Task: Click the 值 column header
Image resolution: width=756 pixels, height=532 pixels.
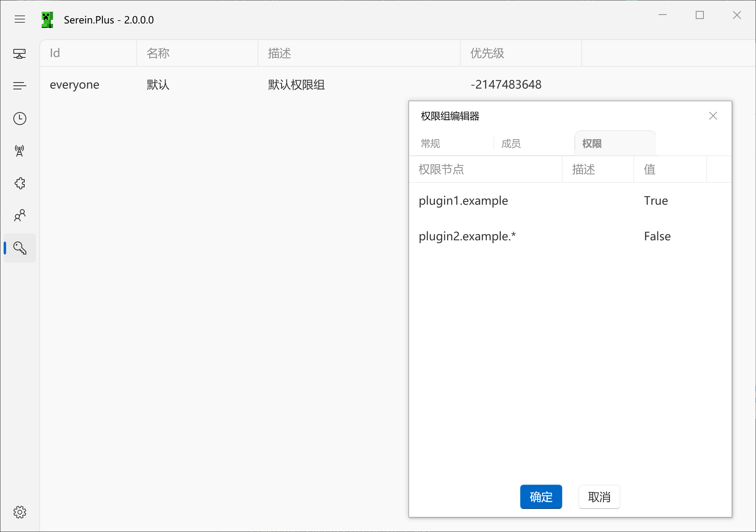Action: (x=670, y=169)
